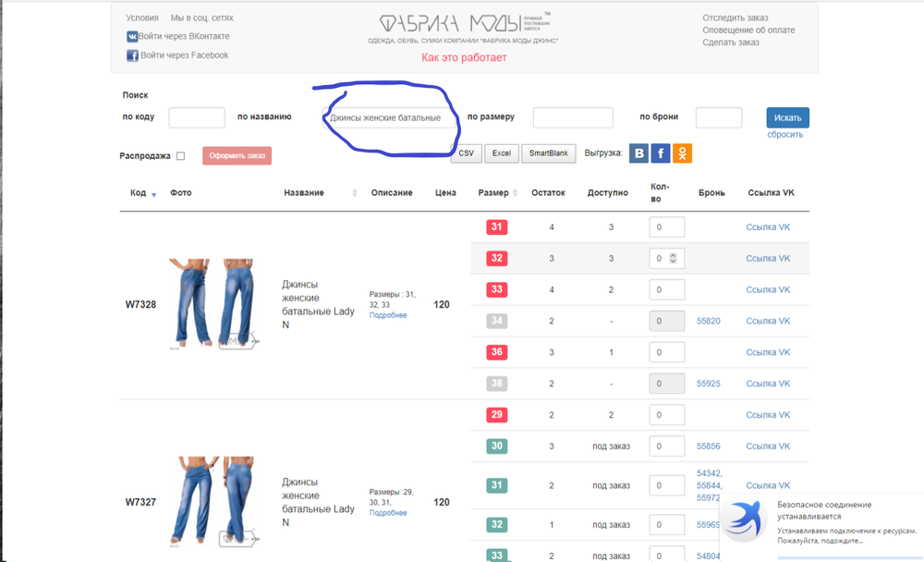924x562 pixels.
Task: Select size 36 badge for W7328
Action: pos(497,352)
